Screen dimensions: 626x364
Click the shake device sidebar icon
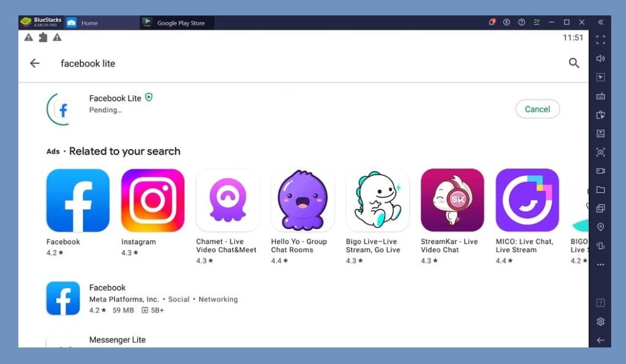tap(600, 246)
